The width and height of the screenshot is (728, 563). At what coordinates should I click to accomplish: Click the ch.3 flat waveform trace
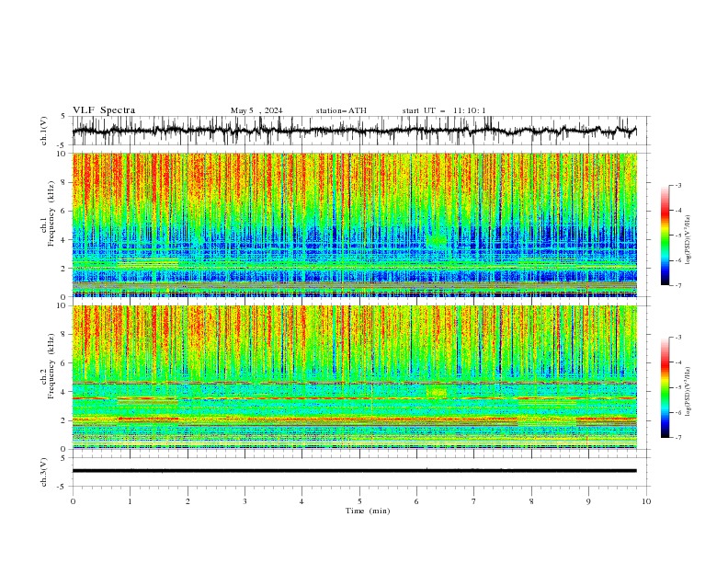click(x=354, y=471)
